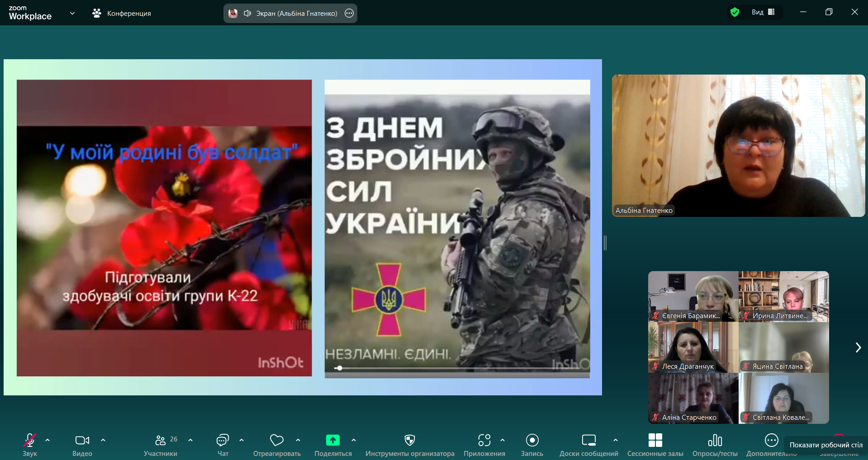
Task: Open Сессионные залы breakout rooms
Action: (x=655, y=440)
